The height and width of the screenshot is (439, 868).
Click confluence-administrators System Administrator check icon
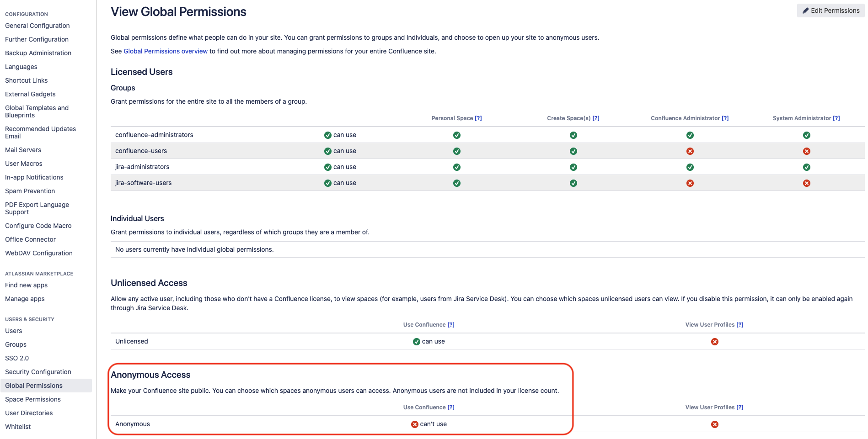[x=807, y=135]
